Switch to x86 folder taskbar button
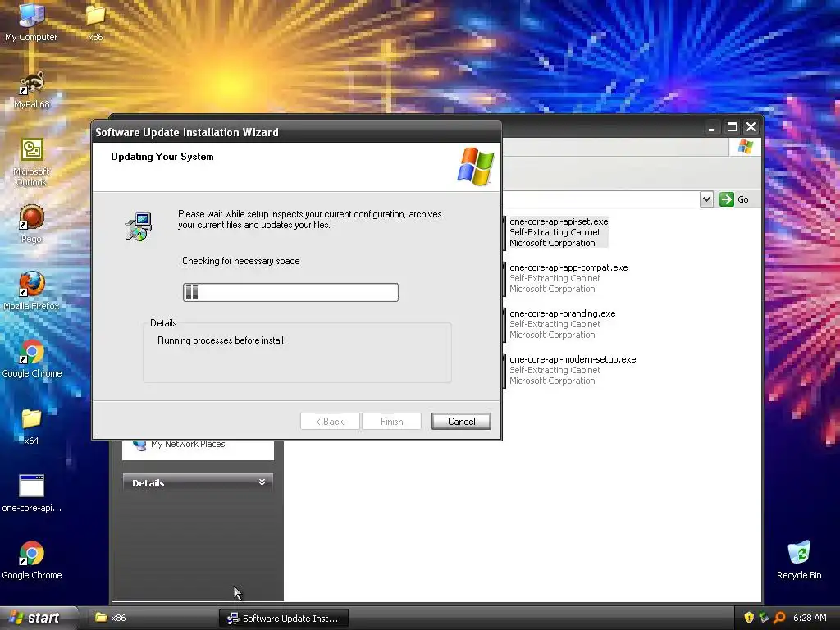This screenshot has height=630, width=840. click(x=152, y=618)
